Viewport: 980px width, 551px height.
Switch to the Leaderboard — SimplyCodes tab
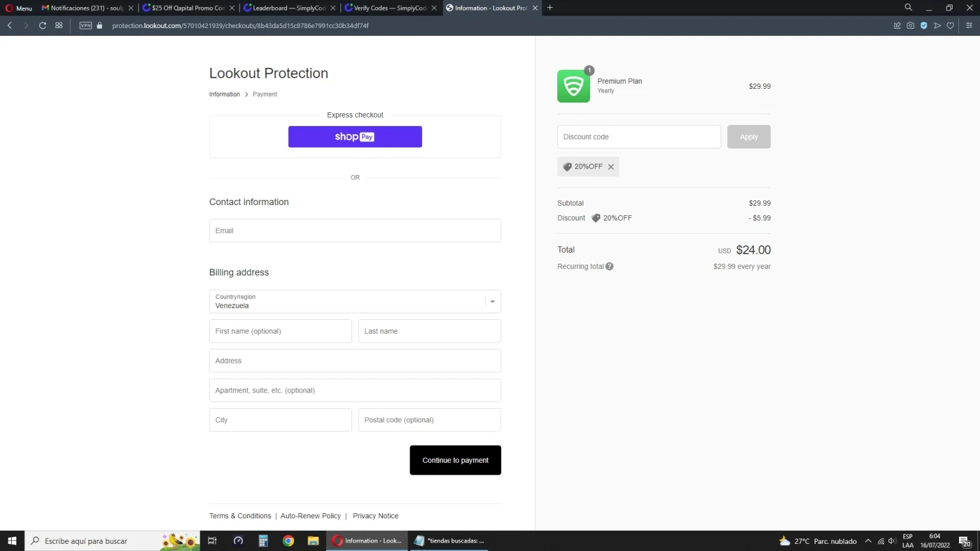(289, 8)
